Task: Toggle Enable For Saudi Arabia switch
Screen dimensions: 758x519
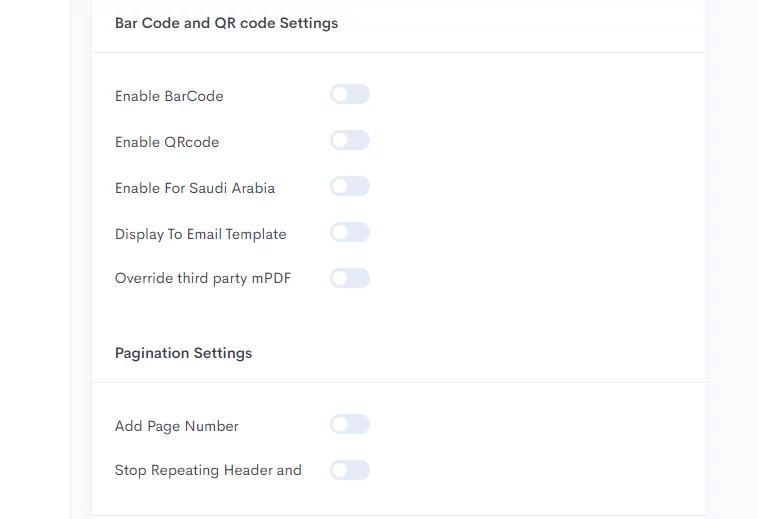Action: (x=350, y=186)
